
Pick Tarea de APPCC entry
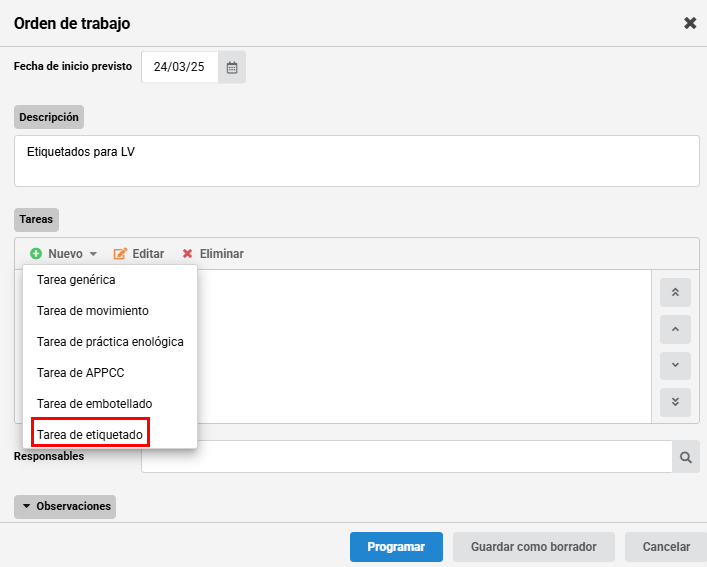click(x=110, y=373)
